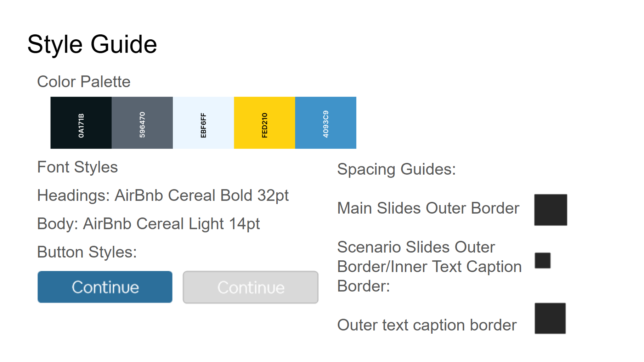Choose the yellow FED210 color swatch
The image size is (644, 362).
point(264,123)
